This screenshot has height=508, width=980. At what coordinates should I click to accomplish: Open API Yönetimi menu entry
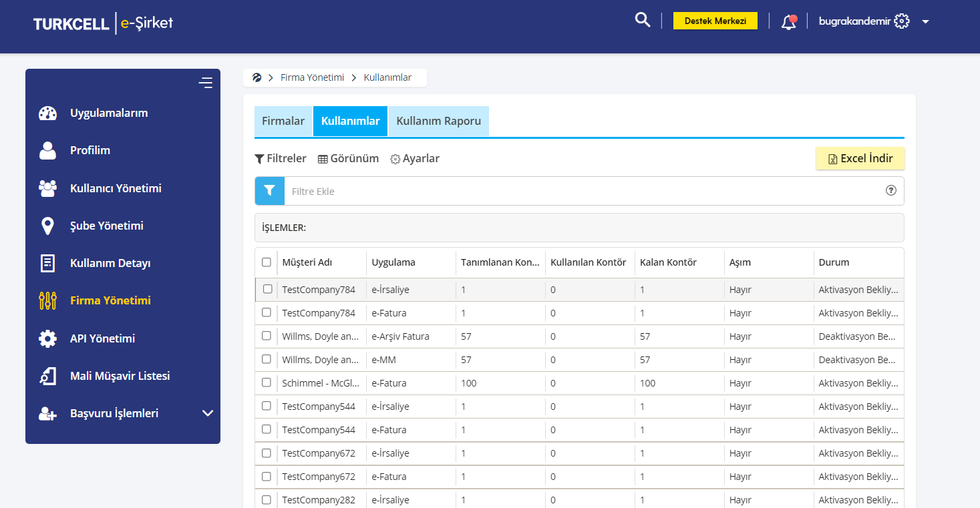coord(102,338)
